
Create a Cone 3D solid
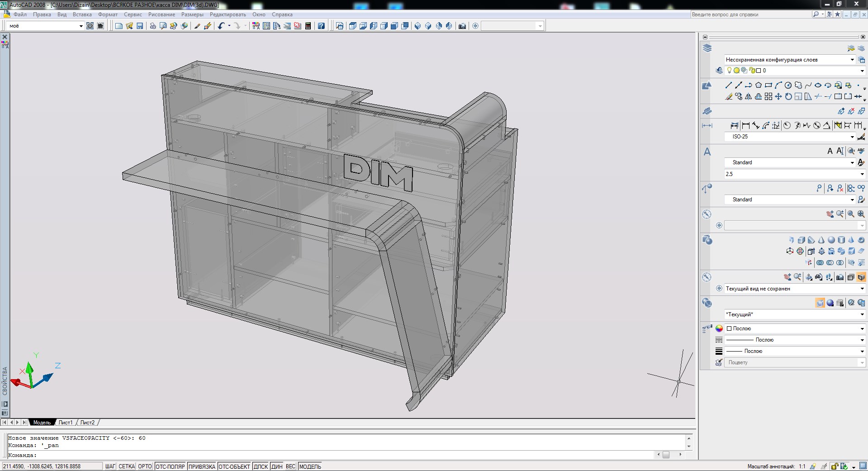pyautogui.click(x=821, y=240)
